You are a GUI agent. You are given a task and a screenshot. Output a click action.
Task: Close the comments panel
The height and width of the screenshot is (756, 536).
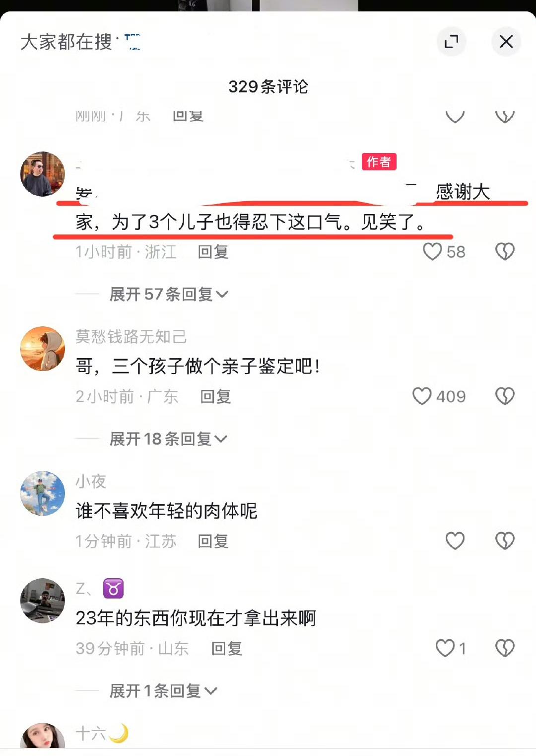coord(506,41)
